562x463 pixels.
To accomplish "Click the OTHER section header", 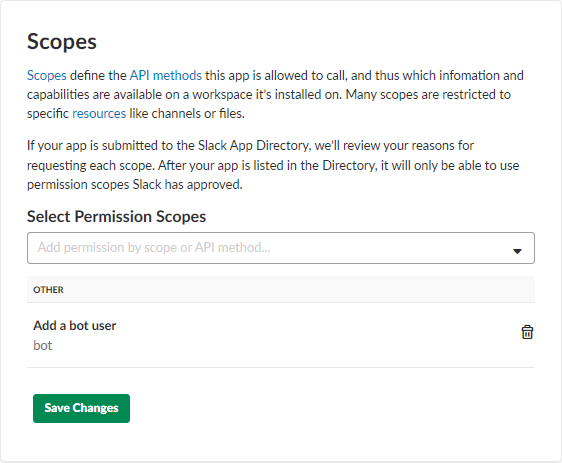I will pyautogui.click(x=48, y=290).
